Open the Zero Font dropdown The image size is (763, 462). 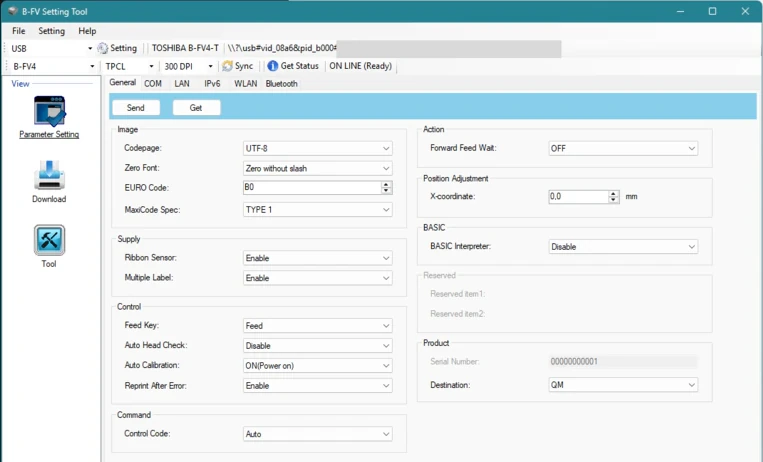pyautogui.click(x=318, y=168)
